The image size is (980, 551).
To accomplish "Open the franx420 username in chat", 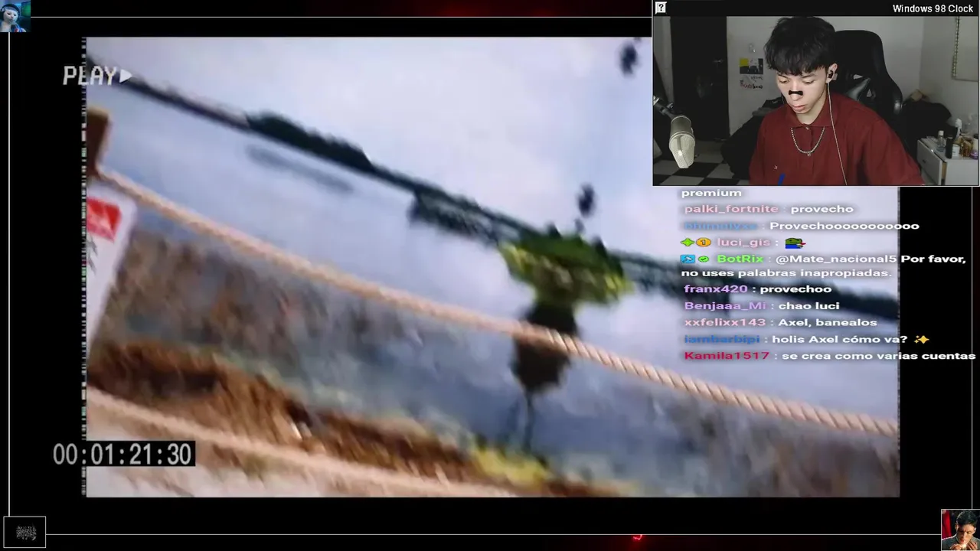I will (x=716, y=289).
